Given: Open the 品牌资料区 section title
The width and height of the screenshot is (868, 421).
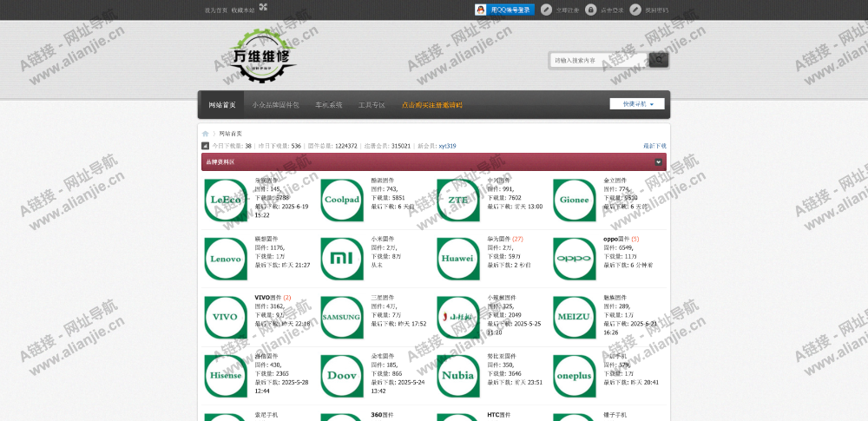Looking at the screenshot, I should coord(220,162).
